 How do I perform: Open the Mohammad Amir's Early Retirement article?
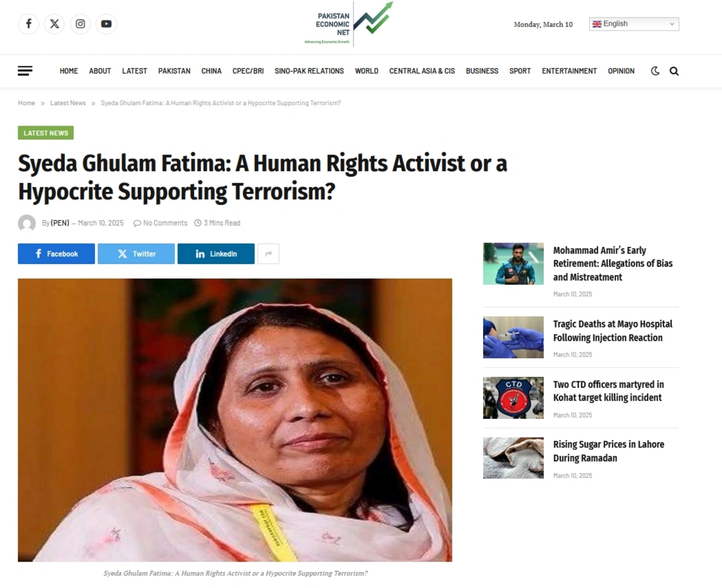612,264
